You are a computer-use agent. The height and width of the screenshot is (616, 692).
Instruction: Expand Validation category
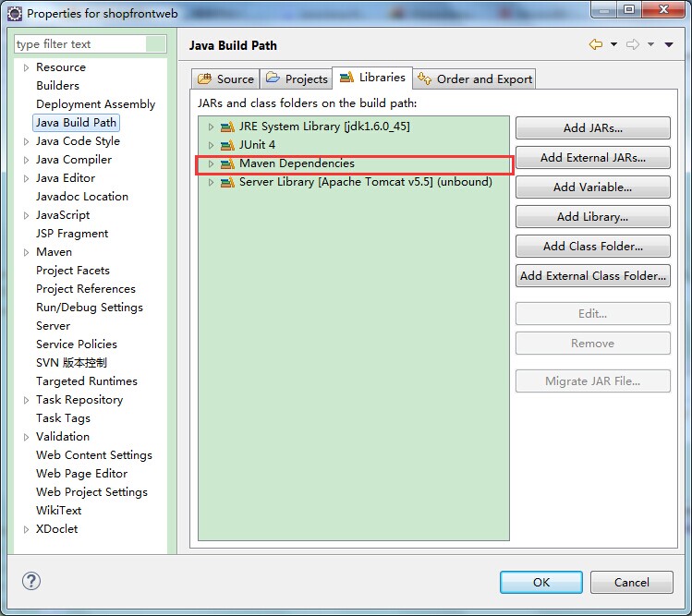click(26, 437)
